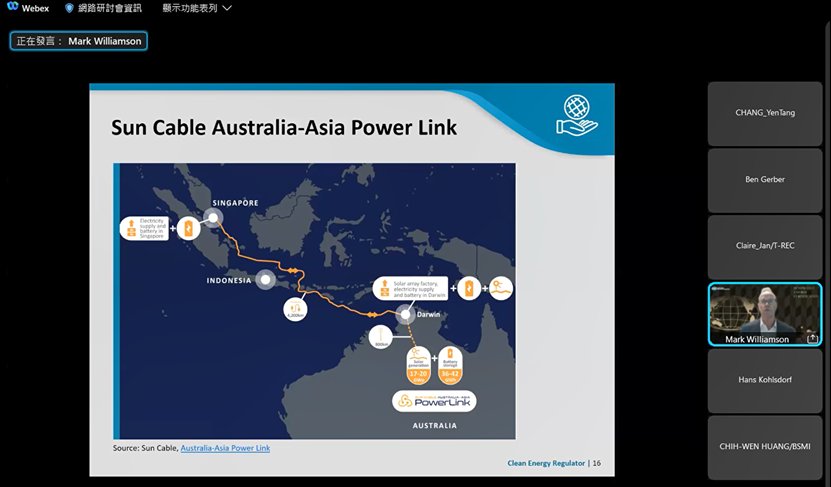
Task: Click the slide title Sun Cable Australia-Asia Power Link
Action: coord(284,128)
